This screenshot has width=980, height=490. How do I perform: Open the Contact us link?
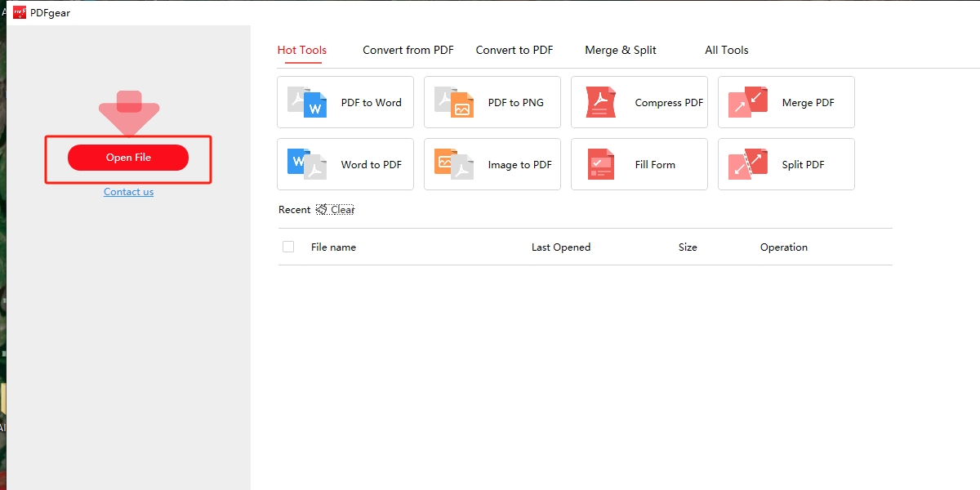[x=128, y=191]
